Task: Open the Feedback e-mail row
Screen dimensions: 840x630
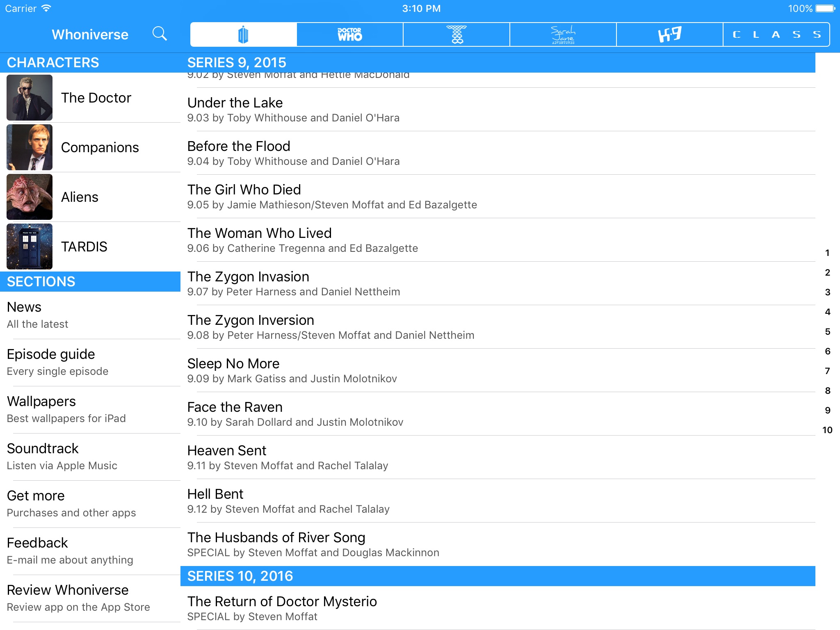Action: (90, 551)
